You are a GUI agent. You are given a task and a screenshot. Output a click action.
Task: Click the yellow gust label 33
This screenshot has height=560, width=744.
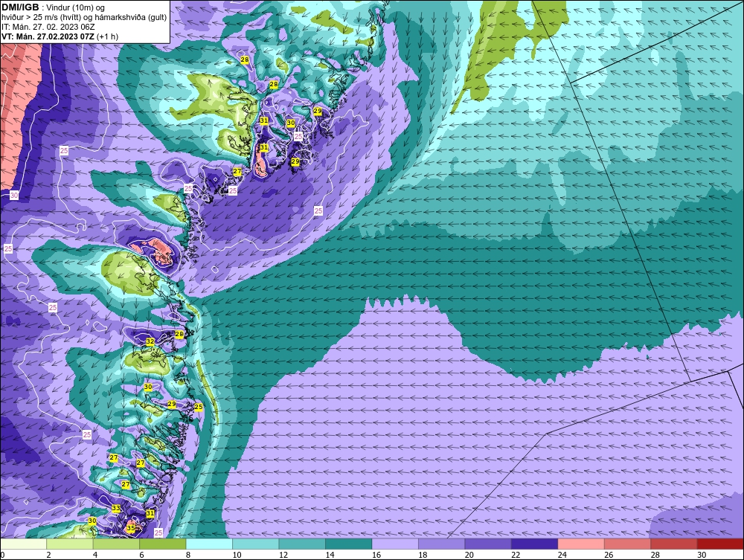point(116,509)
